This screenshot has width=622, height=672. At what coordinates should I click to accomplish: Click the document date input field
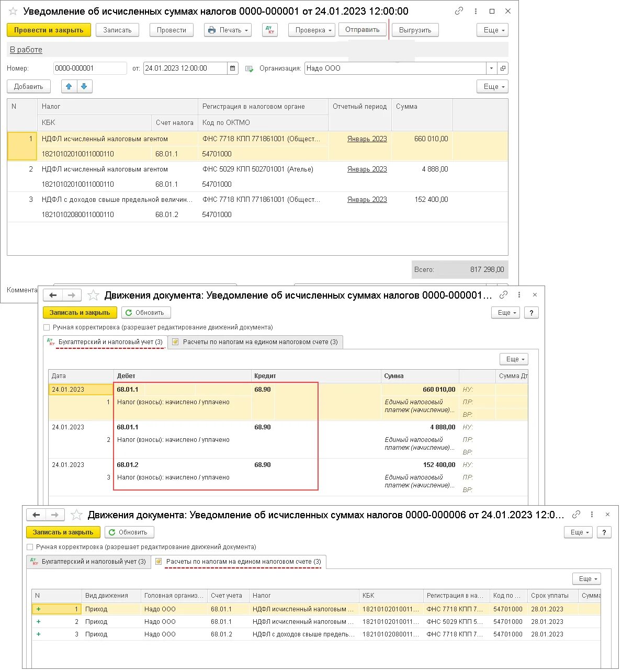[x=186, y=68]
